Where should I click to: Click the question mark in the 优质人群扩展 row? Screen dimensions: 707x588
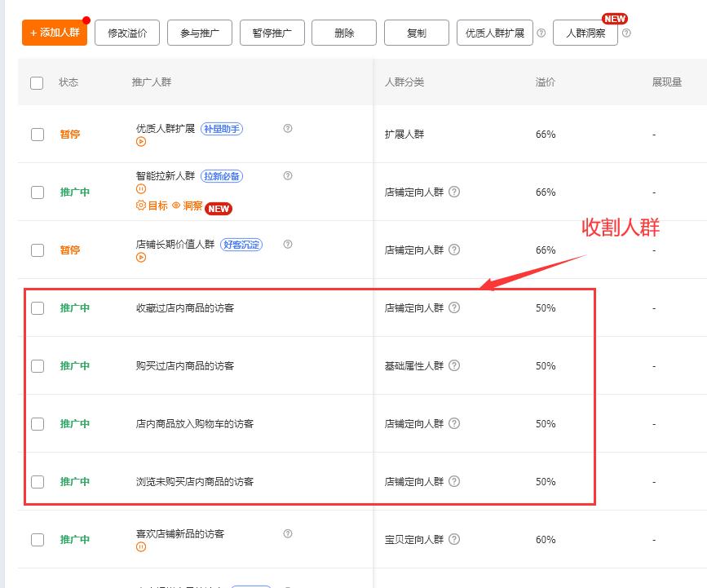(x=287, y=129)
